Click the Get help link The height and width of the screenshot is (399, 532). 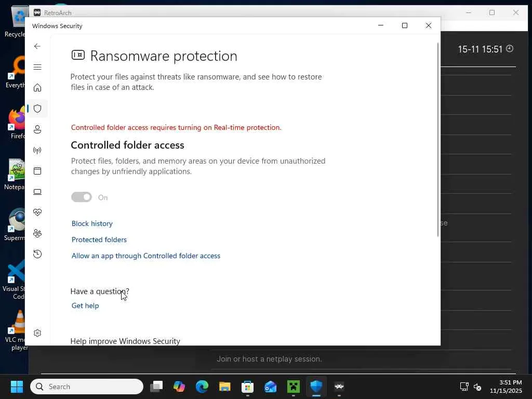(x=85, y=305)
